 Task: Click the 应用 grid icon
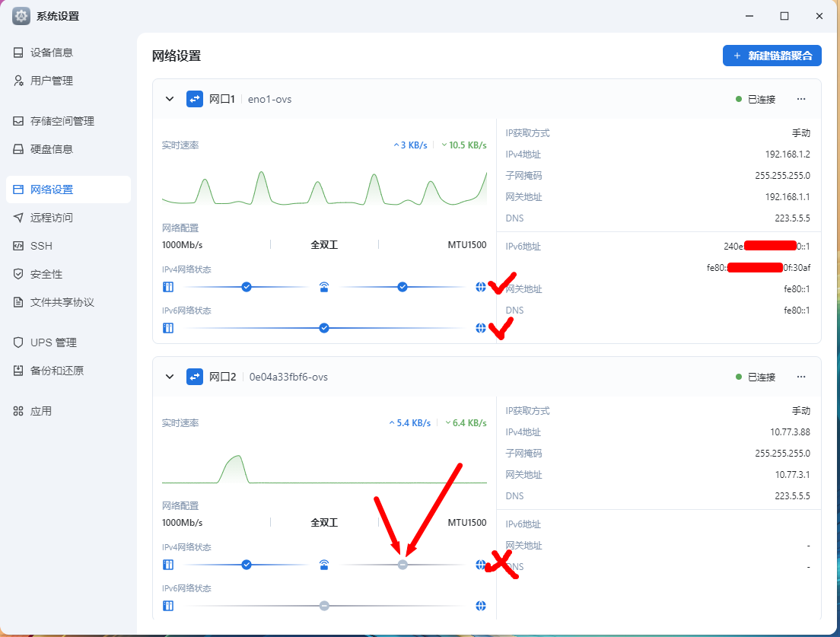click(18, 411)
